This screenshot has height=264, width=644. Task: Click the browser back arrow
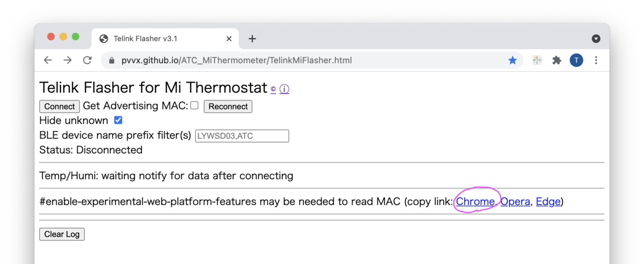pyautogui.click(x=48, y=60)
